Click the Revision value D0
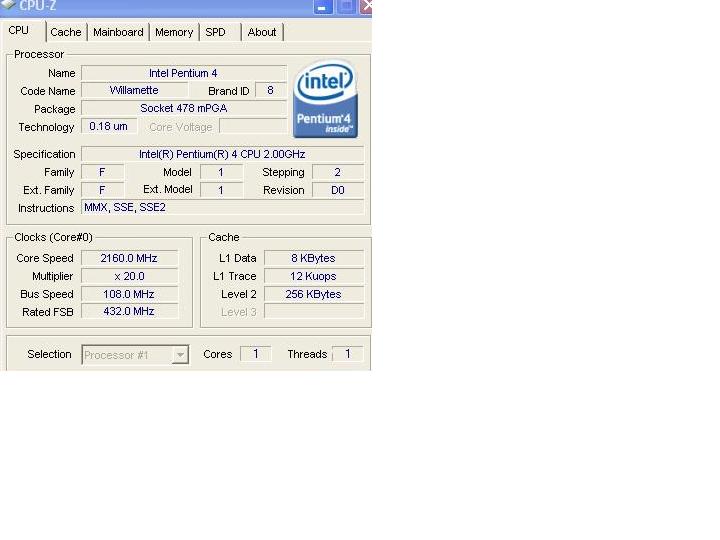 (338, 190)
